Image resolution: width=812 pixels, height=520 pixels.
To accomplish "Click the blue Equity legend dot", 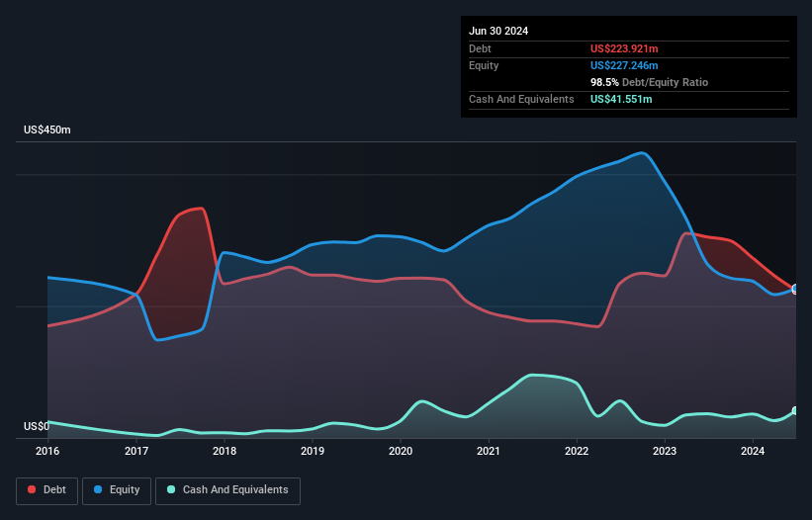I will point(98,489).
